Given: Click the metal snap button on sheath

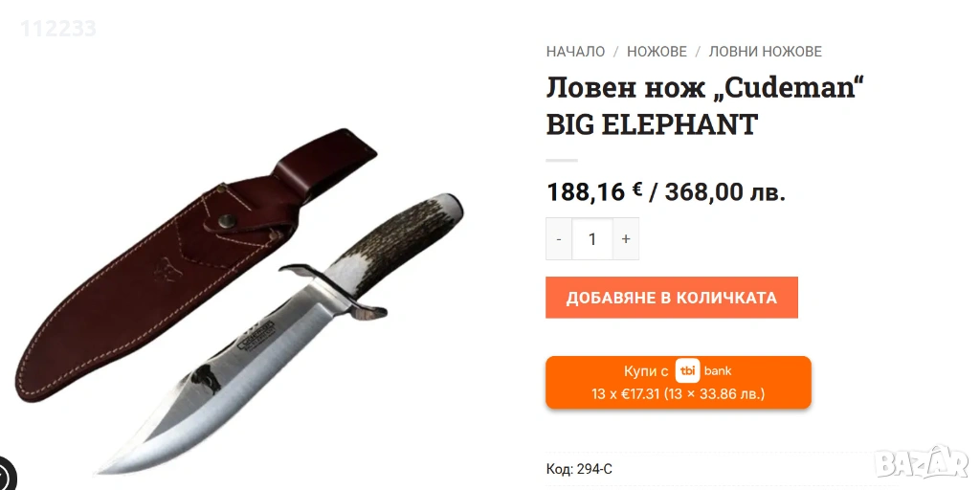Looking at the screenshot, I should click(x=227, y=220).
